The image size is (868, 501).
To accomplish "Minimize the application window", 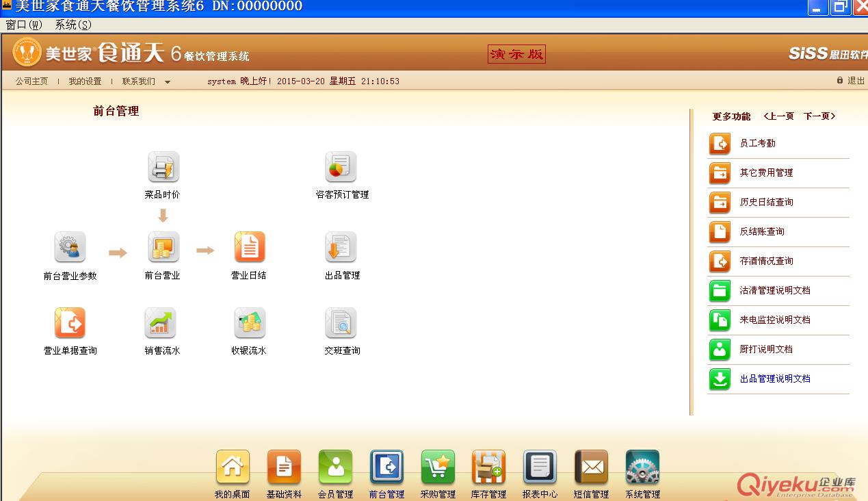I will coord(818,8).
